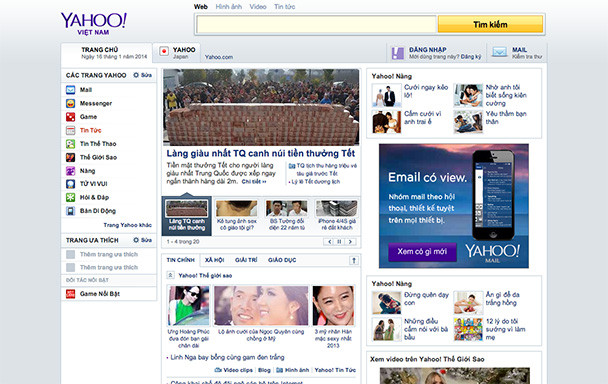Open the Trang Chủ tab
Screen dimensions: 608x384
[x=107, y=53]
